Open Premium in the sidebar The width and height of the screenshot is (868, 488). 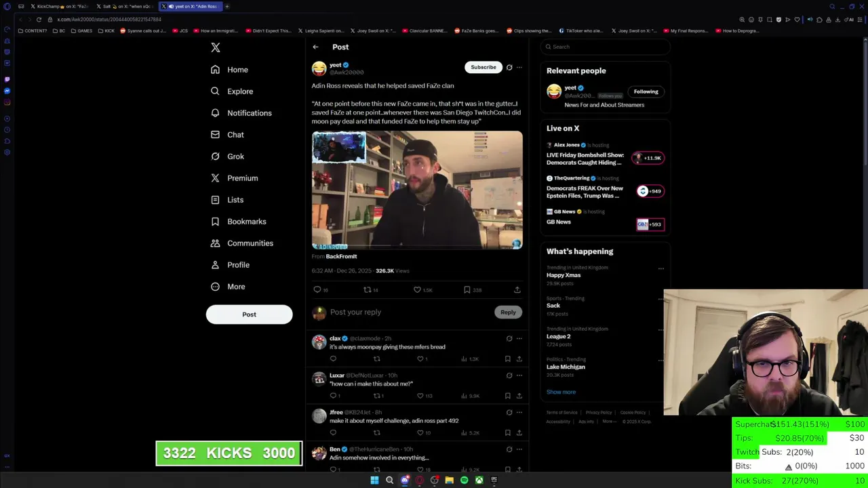tap(234, 178)
